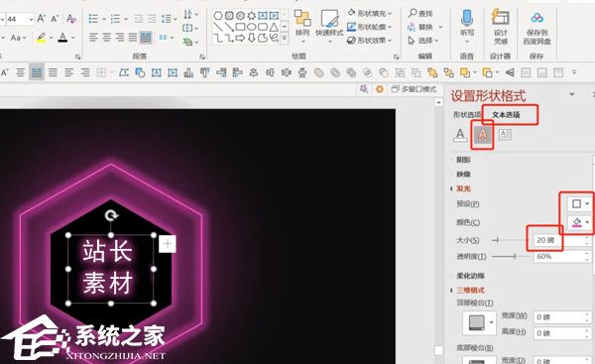Open the paragraph group dialog launcher
The image size is (595, 364).
pos(202,57)
